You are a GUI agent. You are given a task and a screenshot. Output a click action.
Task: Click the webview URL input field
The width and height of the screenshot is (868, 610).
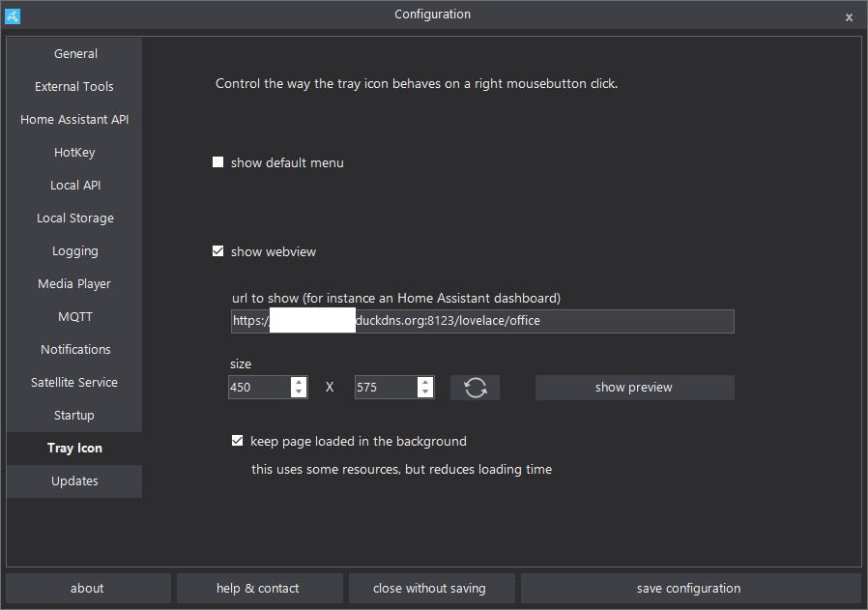482,321
